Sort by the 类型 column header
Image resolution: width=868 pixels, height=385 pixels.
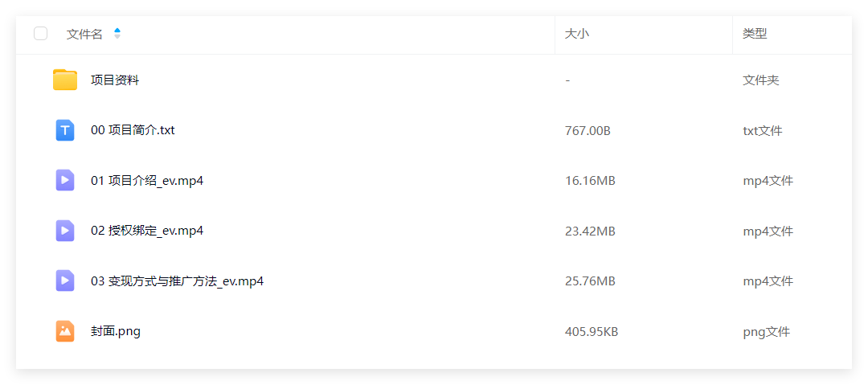click(x=755, y=34)
